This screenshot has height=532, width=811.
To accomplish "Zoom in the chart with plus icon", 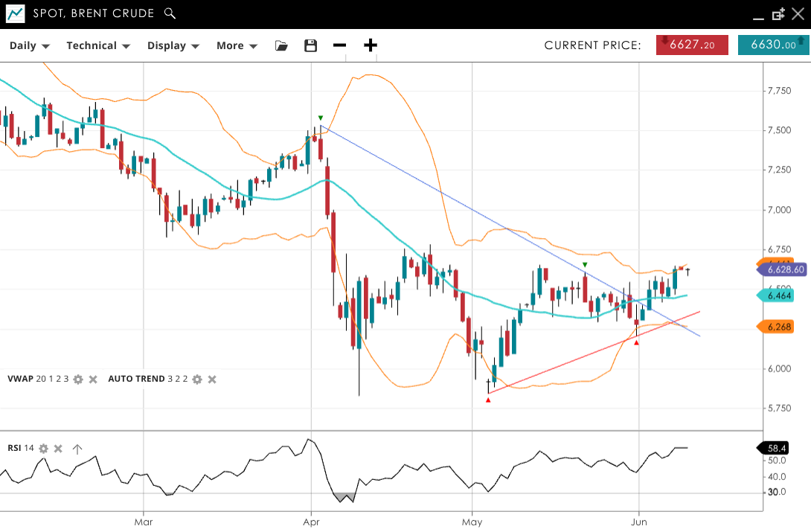I will tap(371, 45).
